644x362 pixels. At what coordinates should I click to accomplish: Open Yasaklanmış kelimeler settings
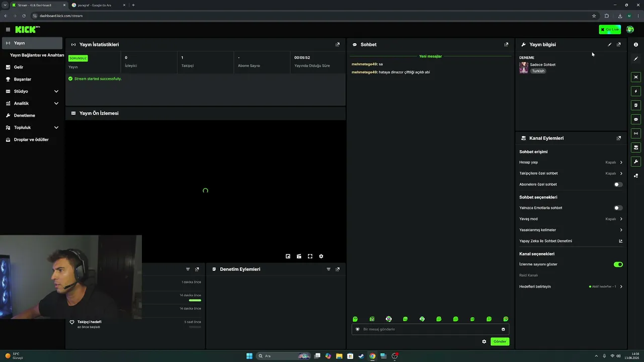tap(571, 230)
